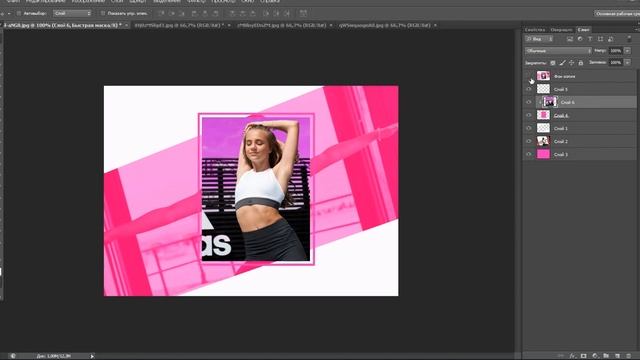Image resolution: width=640 pixels, height=360 pixels.
Task: Lock transparent pixels in Layers panel
Action: coord(553,63)
